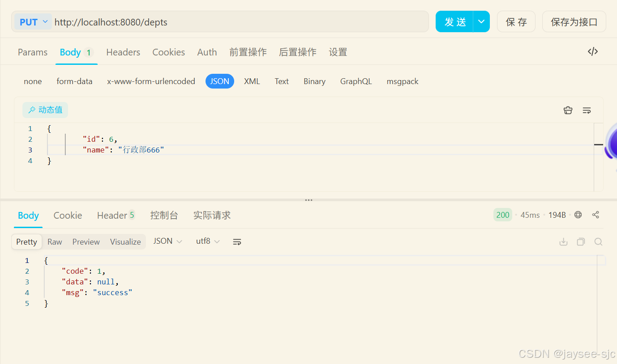
Task: Switch to the response Body tab
Action: (x=28, y=216)
